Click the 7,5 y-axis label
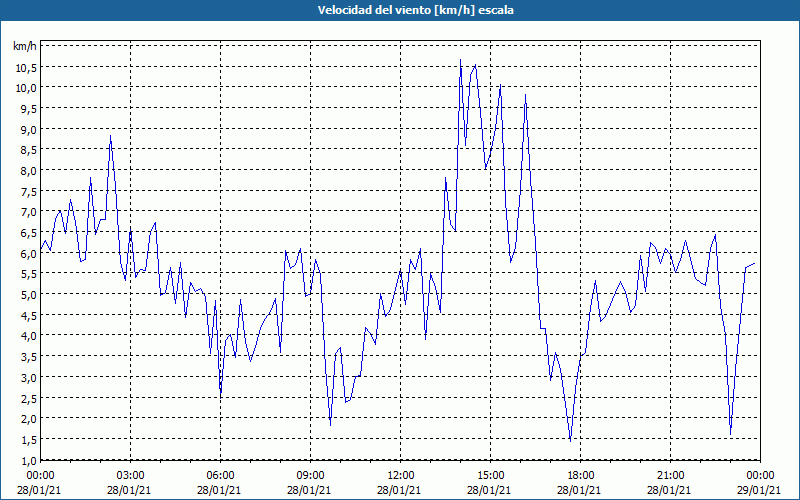Viewport: 800px width, 500px height. 29,191
